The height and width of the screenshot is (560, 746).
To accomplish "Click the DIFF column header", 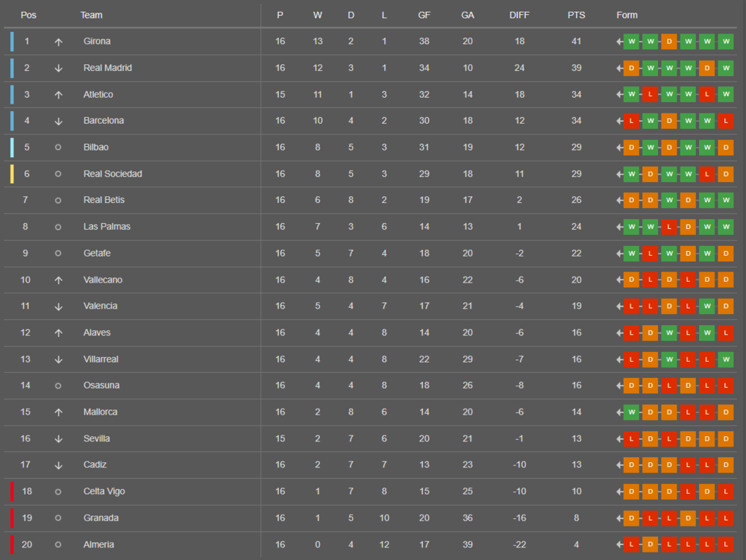I will point(519,15).
